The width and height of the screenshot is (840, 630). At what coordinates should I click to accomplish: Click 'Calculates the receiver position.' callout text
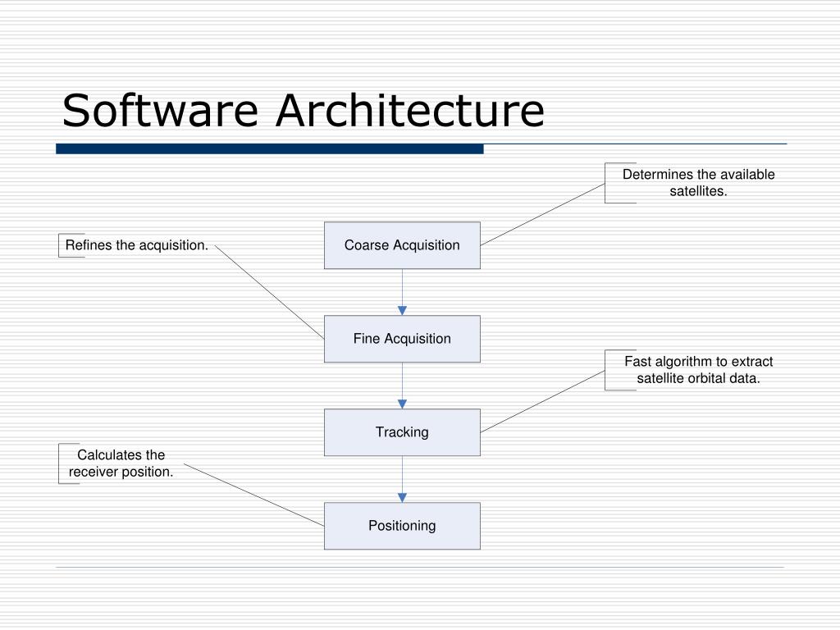tap(121, 463)
